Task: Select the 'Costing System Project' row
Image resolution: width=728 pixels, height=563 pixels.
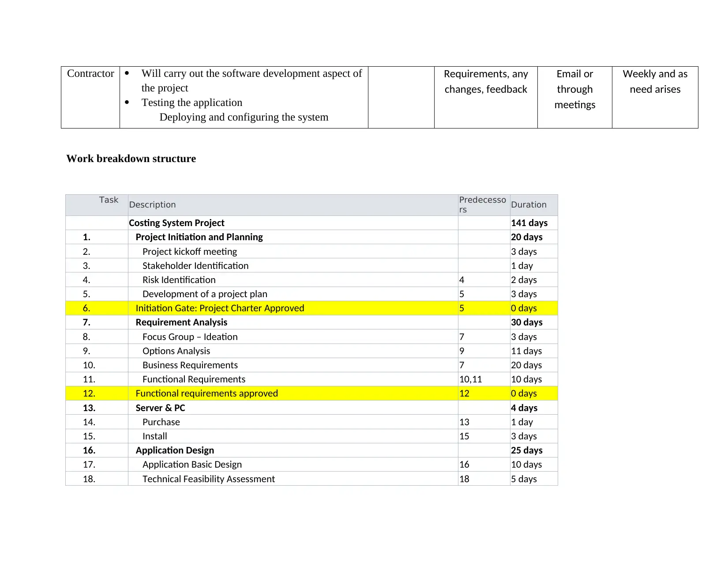Action: coord(311,223)
